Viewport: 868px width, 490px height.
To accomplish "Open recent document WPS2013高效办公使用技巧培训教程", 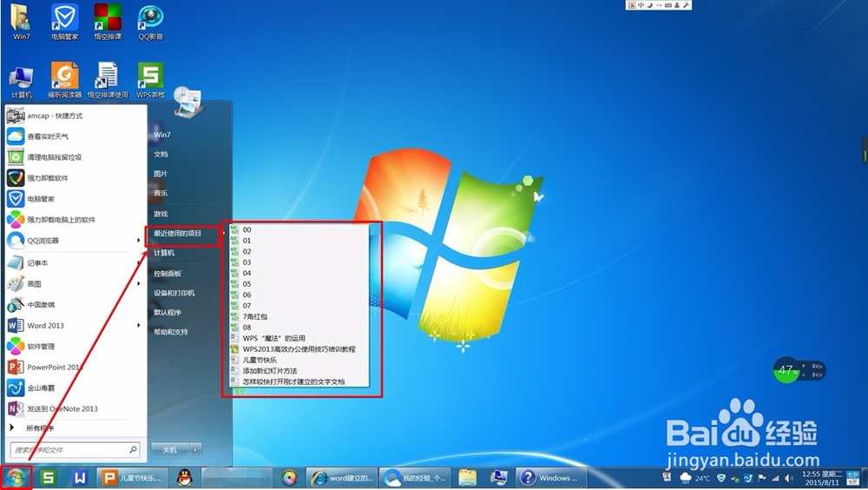I will 299,349.
